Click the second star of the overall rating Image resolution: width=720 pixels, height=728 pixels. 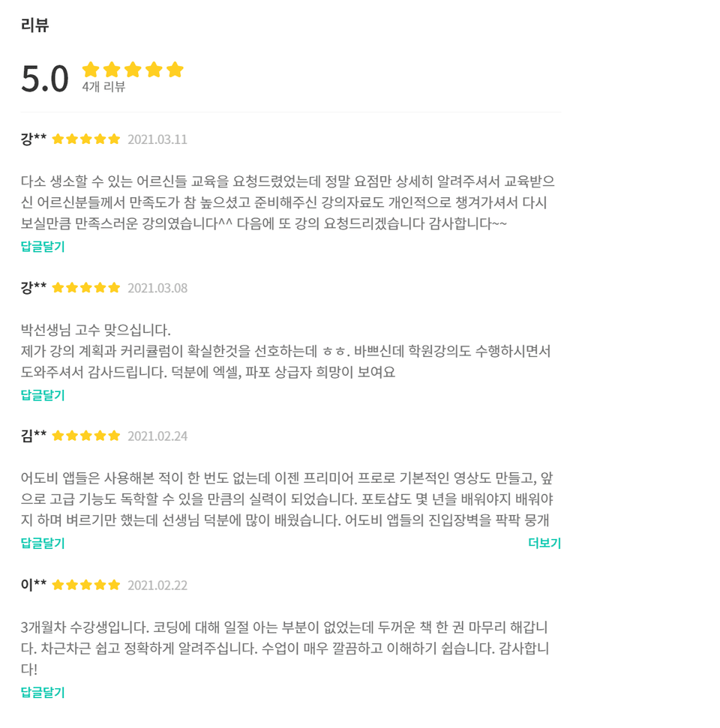[x=112, y=70]
